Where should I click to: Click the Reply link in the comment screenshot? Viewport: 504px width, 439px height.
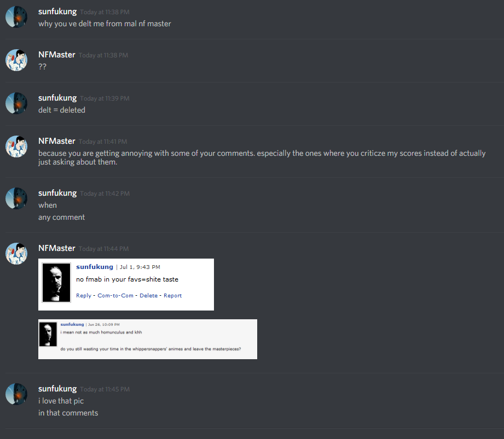click(x=84, y=295)
